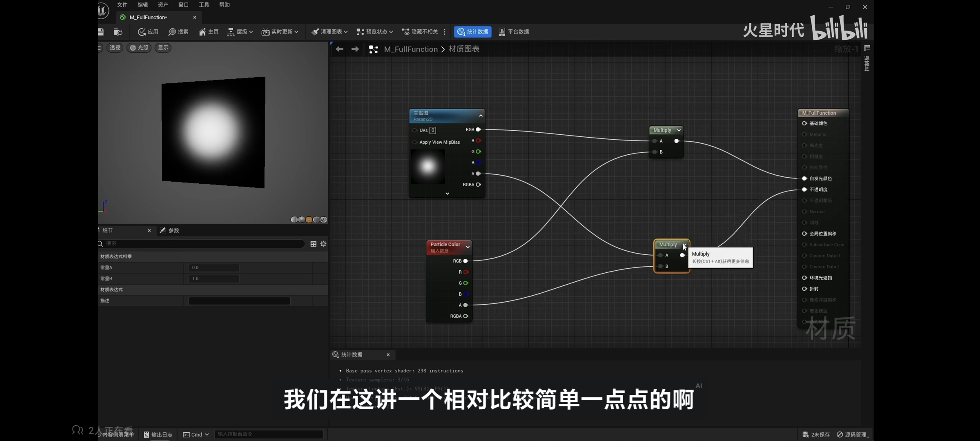Viewport: 980px width, 441px height.
Task: Click the 主贴图 texture preview thumbnail
Action: (428, 167)
